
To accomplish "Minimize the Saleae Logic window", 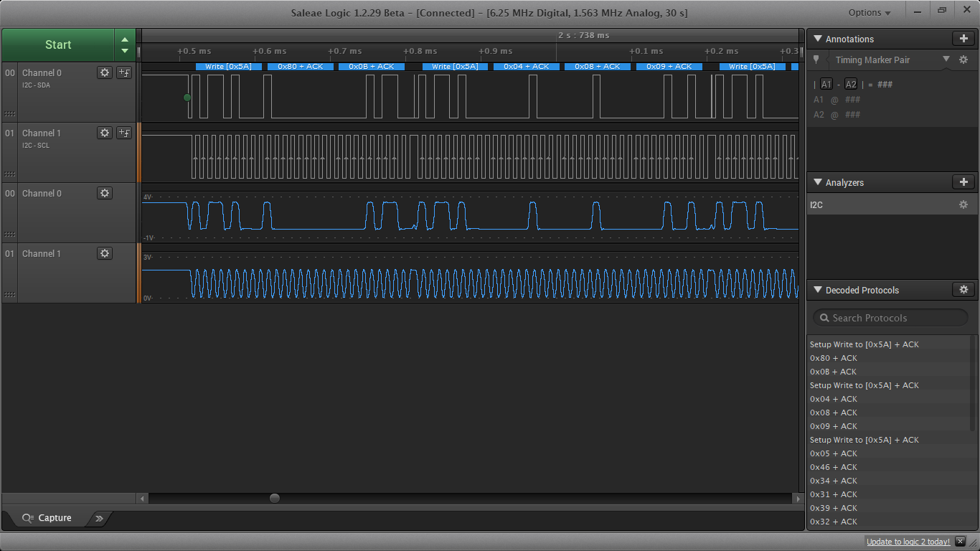I will click(916, 11).
